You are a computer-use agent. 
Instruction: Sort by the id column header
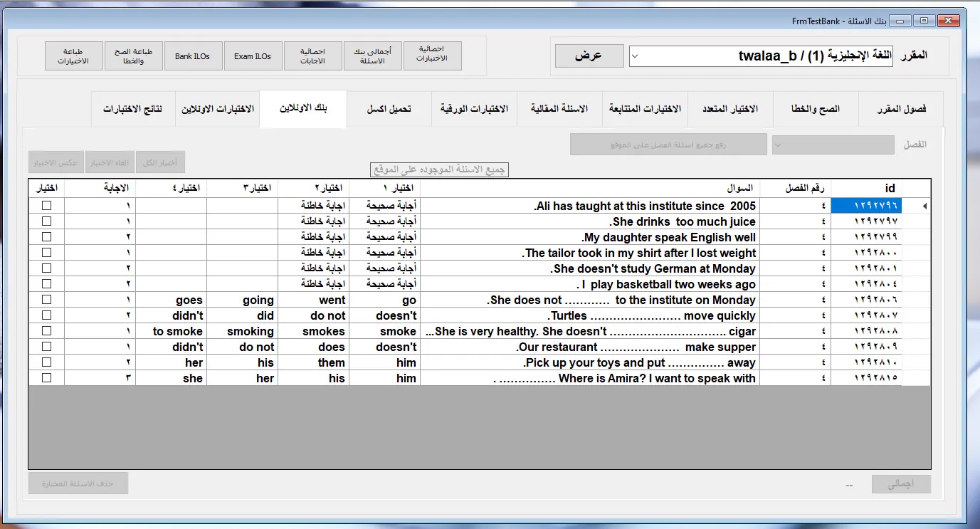866,188
